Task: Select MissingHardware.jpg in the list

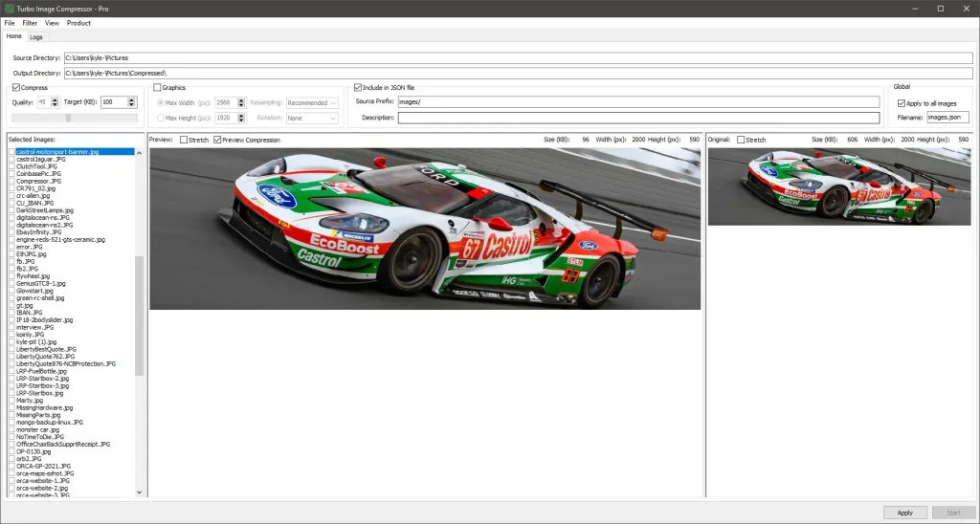Action: [44, 408]
